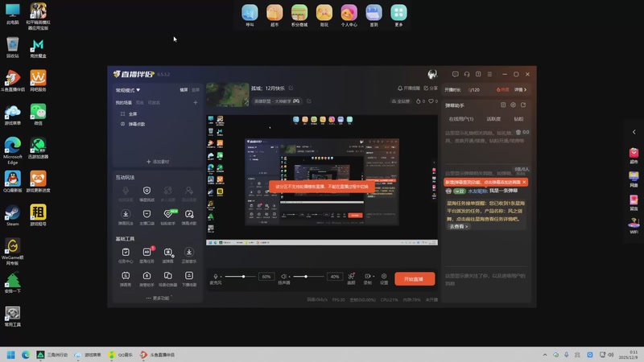This screenshot has width=644, height=362.
Task: Edit the stream category 英雄联盟
Action: click(x=309, y=101)
